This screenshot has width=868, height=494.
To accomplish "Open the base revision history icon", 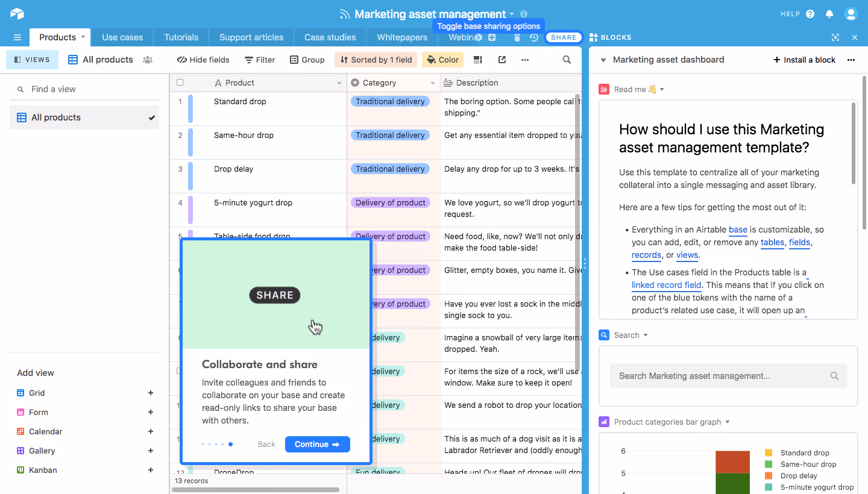I will click(x=534, y=37).
